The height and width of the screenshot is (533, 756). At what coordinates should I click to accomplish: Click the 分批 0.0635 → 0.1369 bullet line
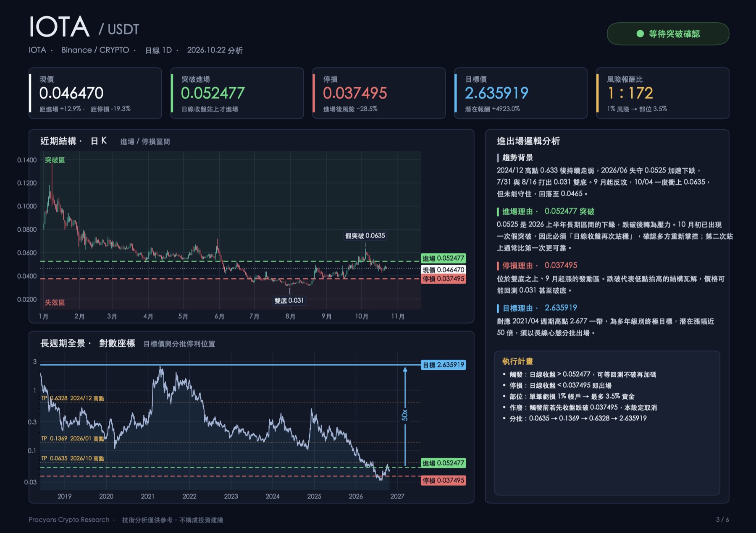(x=575, y=418)
